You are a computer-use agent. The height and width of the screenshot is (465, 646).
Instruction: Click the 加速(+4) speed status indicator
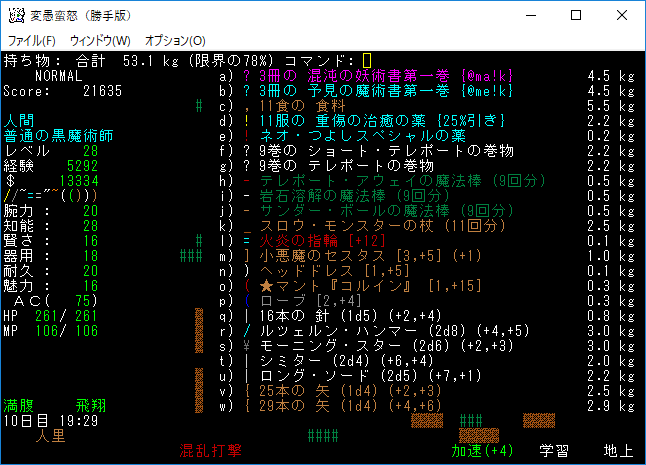(482, 451)
